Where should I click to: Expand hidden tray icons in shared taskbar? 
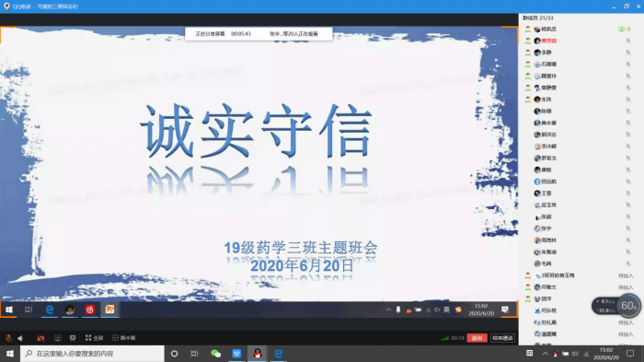point(388,309)
